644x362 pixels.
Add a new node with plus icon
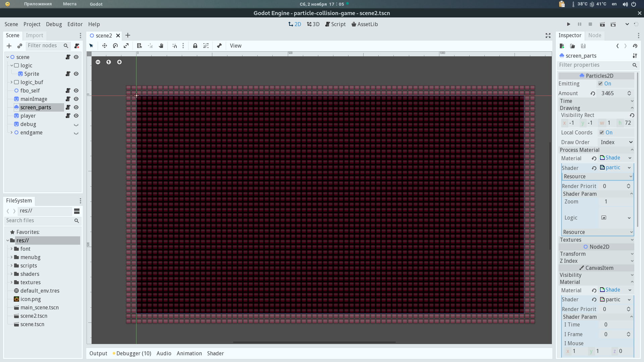click(9, 46)
